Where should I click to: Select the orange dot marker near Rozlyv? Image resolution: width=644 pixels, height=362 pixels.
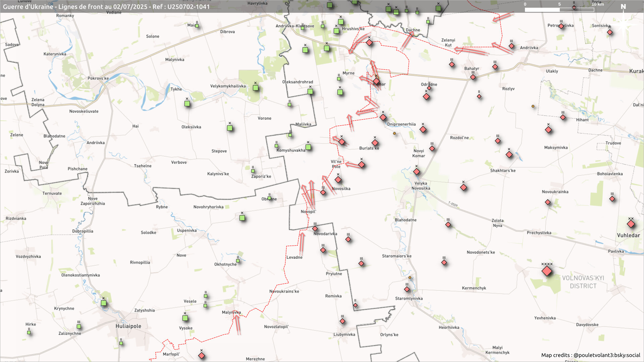click(x=533, y=106)
